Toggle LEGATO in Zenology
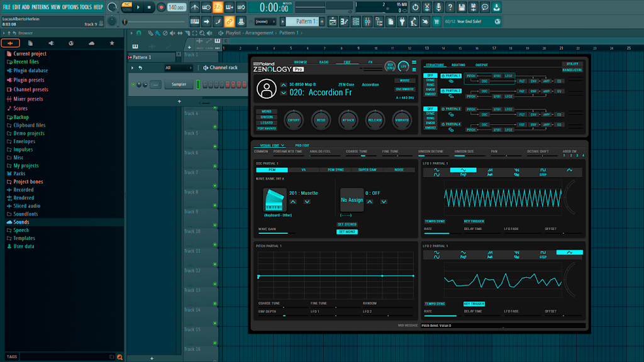This screenshot has height=362, width=644. pyautogui.click(x=267, y=123)
